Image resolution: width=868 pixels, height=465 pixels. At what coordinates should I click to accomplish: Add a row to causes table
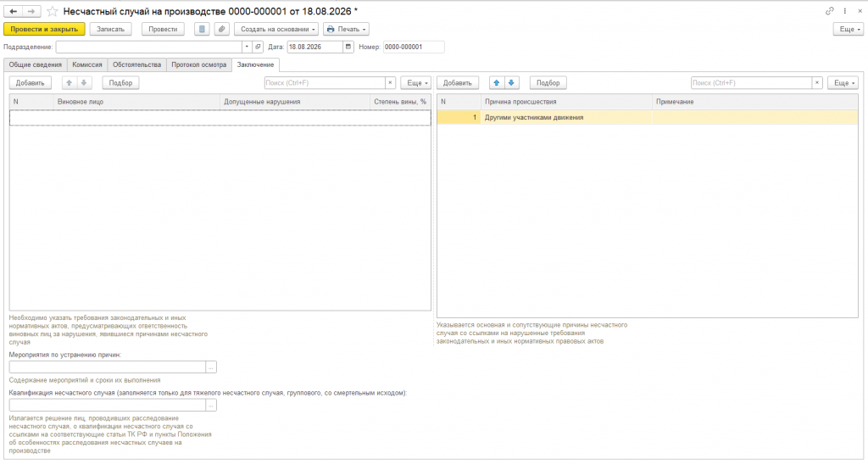click(458, 82)
